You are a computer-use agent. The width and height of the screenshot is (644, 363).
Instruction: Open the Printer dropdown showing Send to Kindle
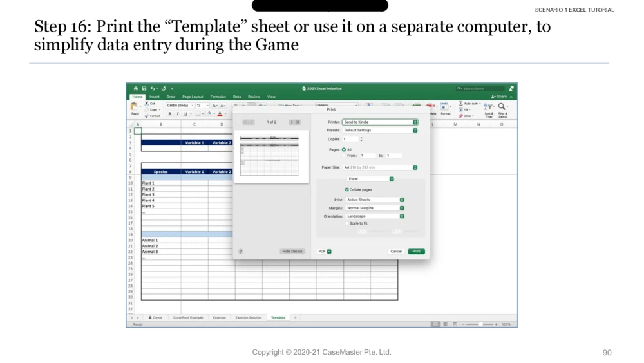pos(380,122)
